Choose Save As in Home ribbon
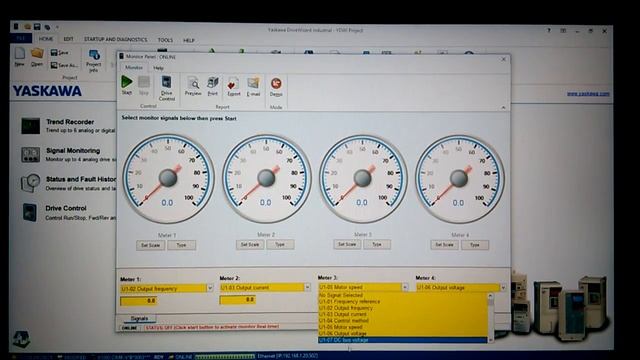Image resolution: width=640 pixels, height=360 pixels. 63,65
